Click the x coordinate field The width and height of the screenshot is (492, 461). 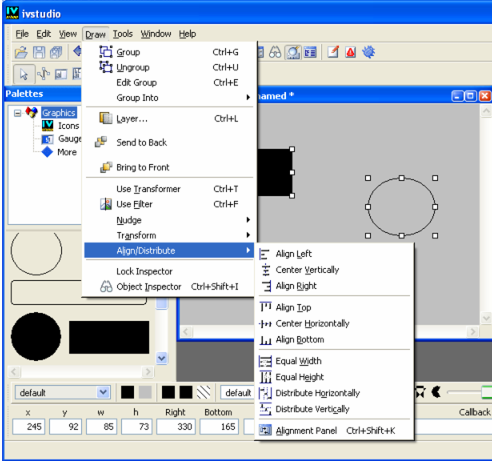click(x=29, y=427)
